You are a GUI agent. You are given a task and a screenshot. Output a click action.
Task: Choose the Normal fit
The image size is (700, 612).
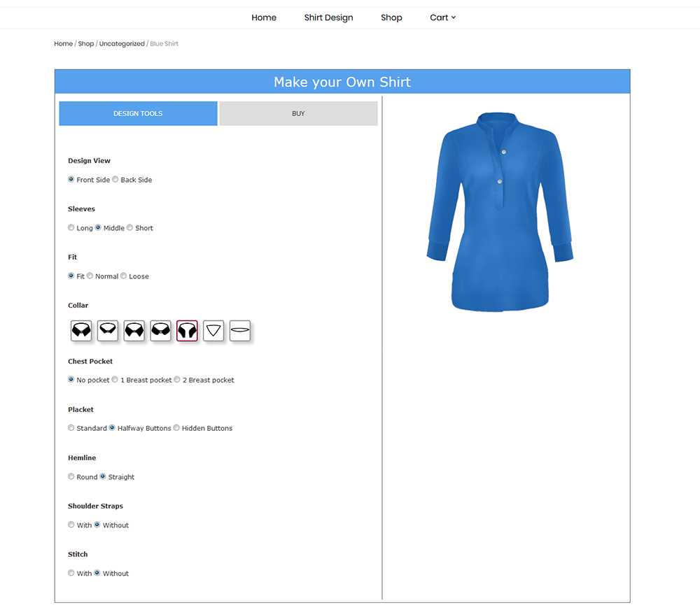(90, 276)
